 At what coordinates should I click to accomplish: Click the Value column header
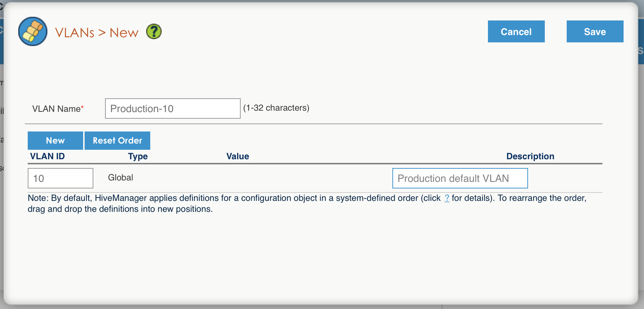coord(237,156)
